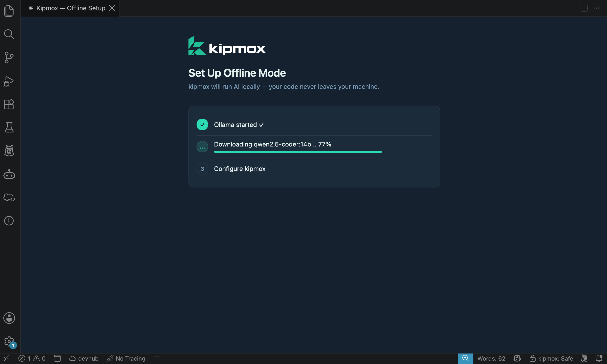Open the Extensions view

[x=9, y=104]
